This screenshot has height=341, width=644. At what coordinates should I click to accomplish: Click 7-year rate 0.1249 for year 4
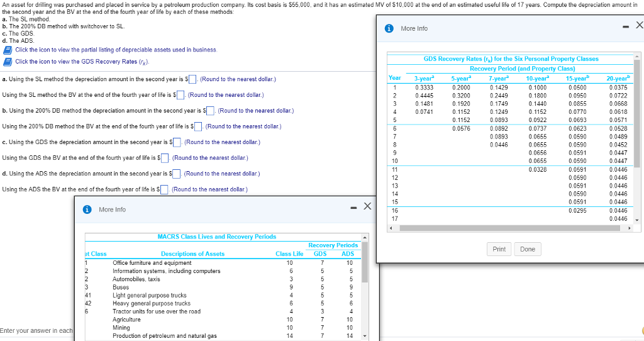pyautogui.click(x=499, y=112)
